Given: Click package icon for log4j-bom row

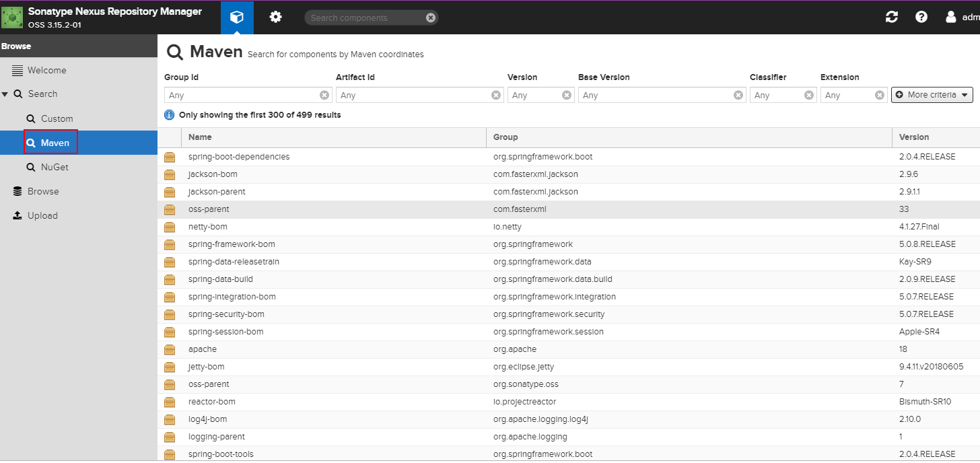Looking at the screenshot, I should tap(170, 419).
